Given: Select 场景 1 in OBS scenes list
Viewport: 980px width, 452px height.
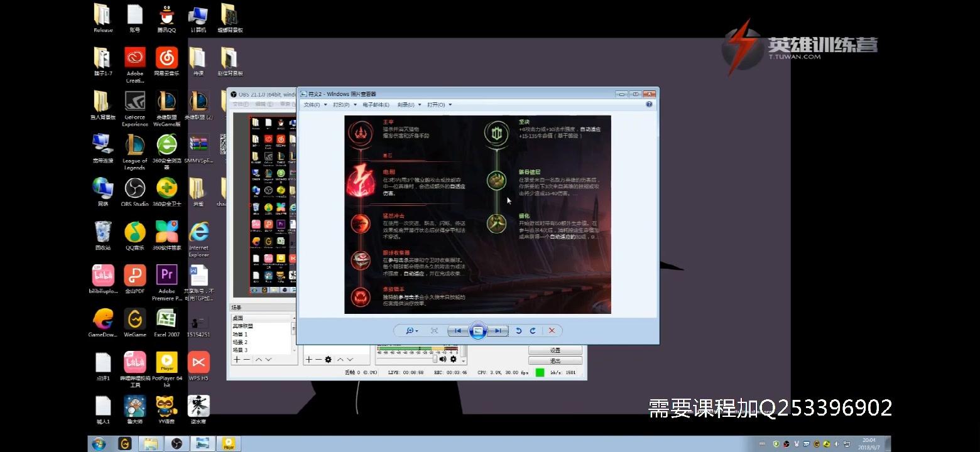Looking at the screenshot, I should [x=261, y=335].
